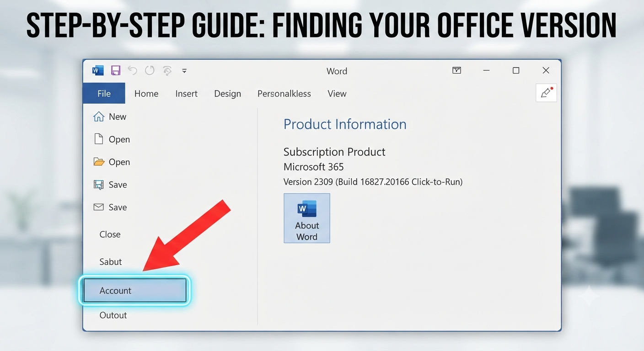644x351 pixels.
Task: Click Open with the folder icon
Action: [112, 162]
